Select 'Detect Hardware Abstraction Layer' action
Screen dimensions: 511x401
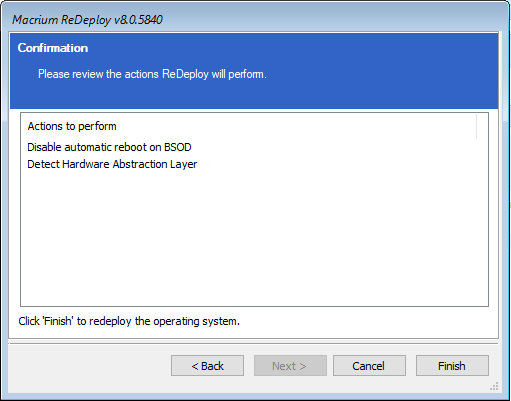(x=112, y=164)
